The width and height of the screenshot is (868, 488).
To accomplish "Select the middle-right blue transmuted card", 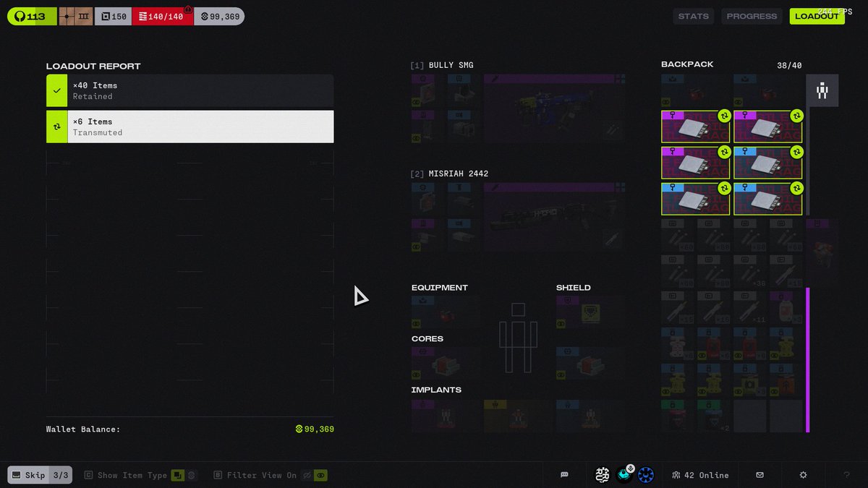I will [768, 163].
